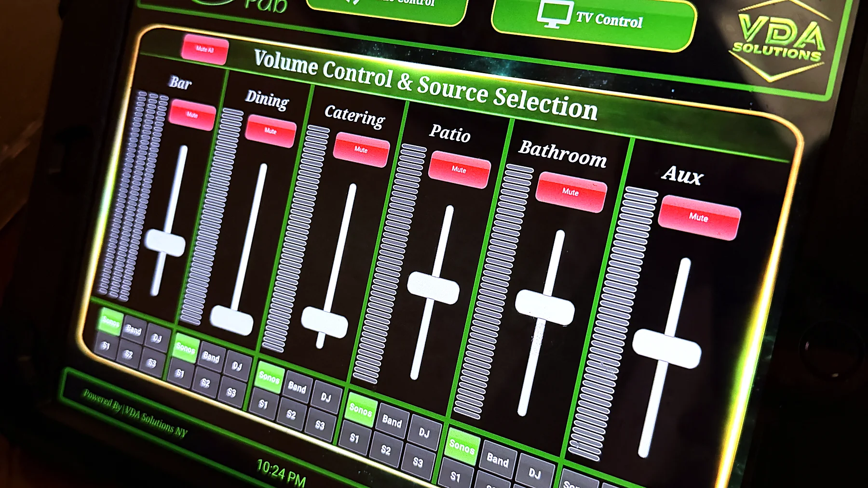Click the Bathroom level meter
This screenshot has height=488, width=868.
[493, 292]
